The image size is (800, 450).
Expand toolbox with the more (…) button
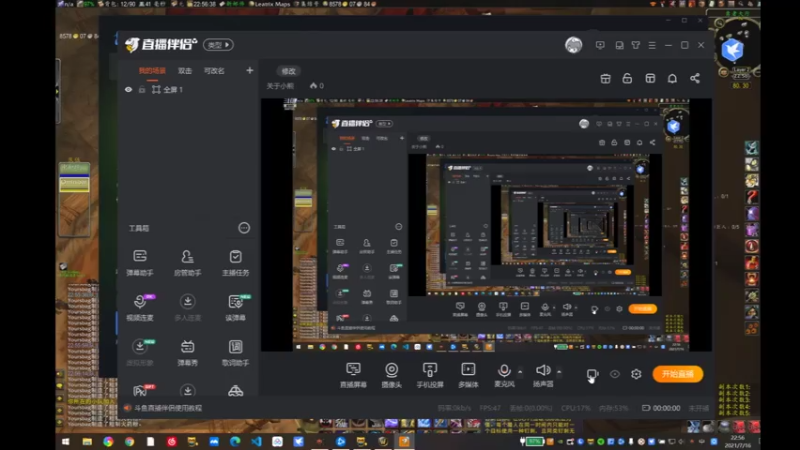click(x=244, y=228)
